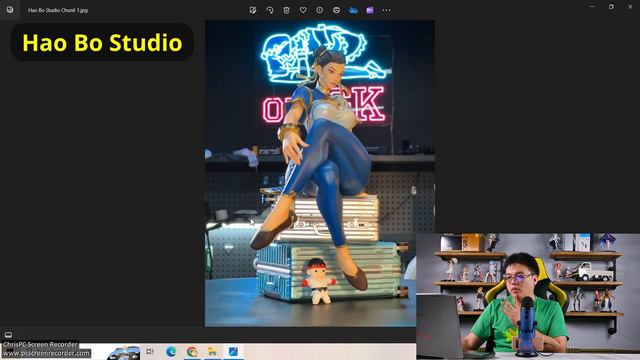Open Google Chrome from the taskbar
The height and width of the screenshot is (360, 640).
[192, 351]
